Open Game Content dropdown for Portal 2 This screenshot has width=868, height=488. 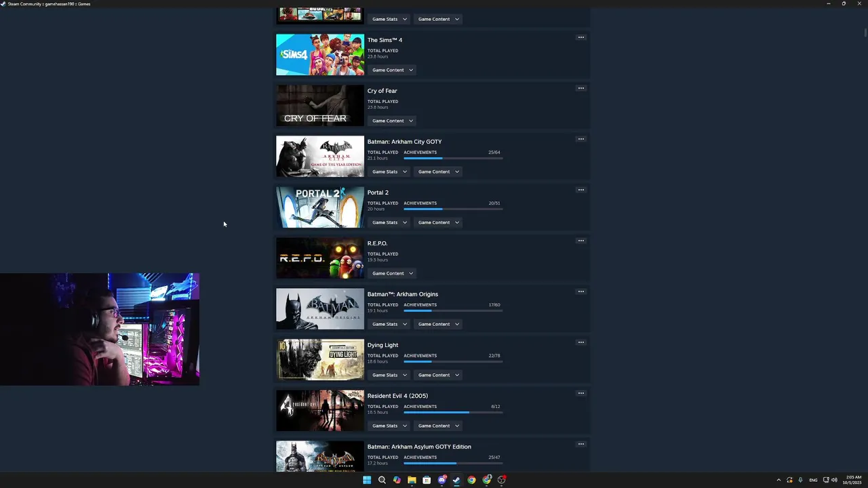438,222
